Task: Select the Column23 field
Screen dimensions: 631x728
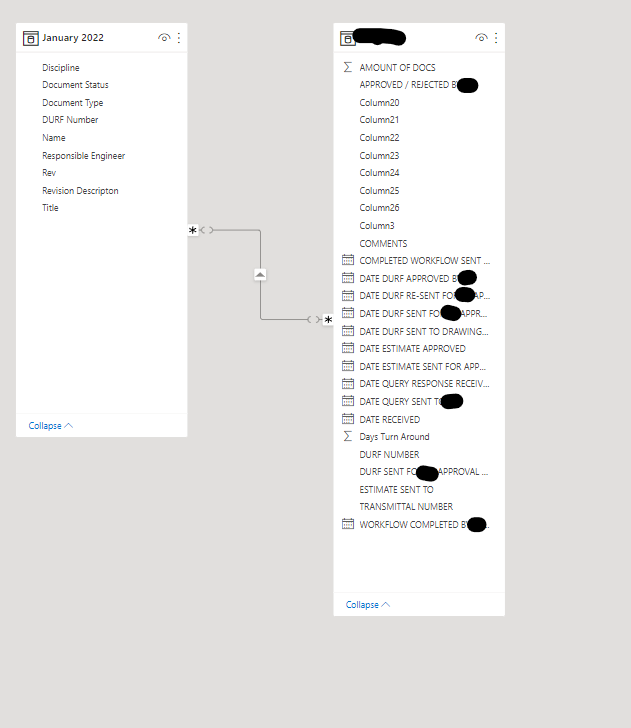Action: coord(379,156)
